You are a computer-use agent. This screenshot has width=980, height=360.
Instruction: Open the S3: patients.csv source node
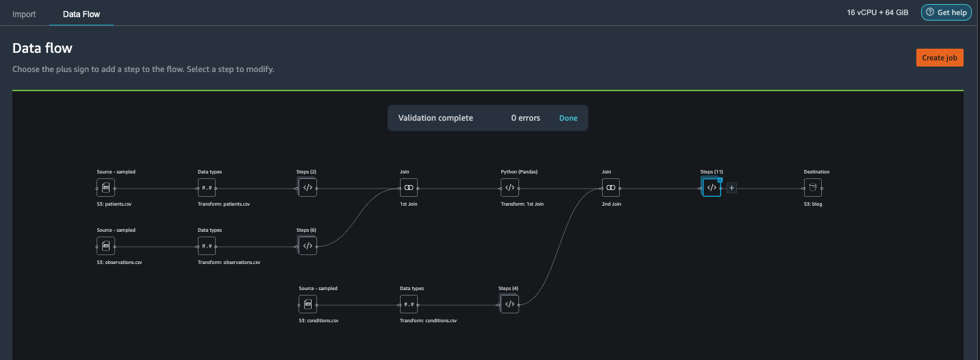[x=105, y=187]
